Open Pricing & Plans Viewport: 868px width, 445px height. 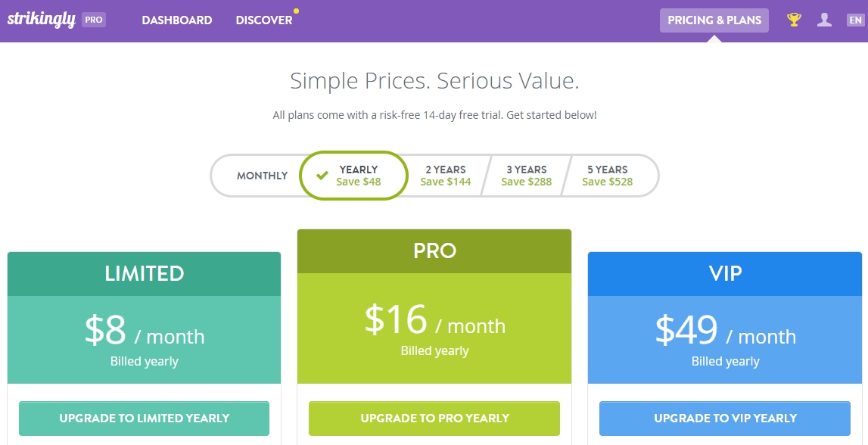[714, 20]
